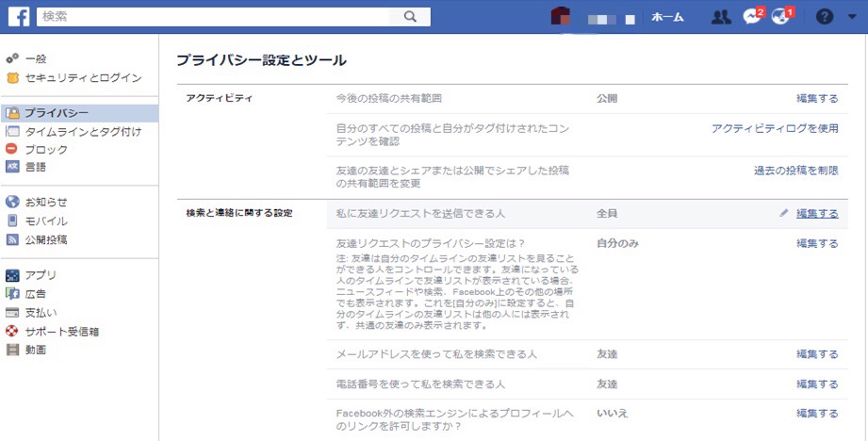
Task: Click the 今後の投稿の共有範囲 row label
Action: point(388,99)
